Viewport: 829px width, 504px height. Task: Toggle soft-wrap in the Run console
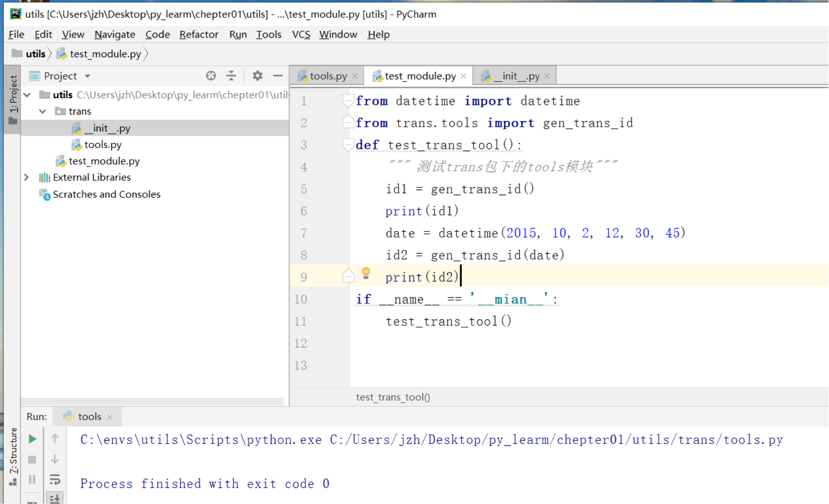coord(55,480)
